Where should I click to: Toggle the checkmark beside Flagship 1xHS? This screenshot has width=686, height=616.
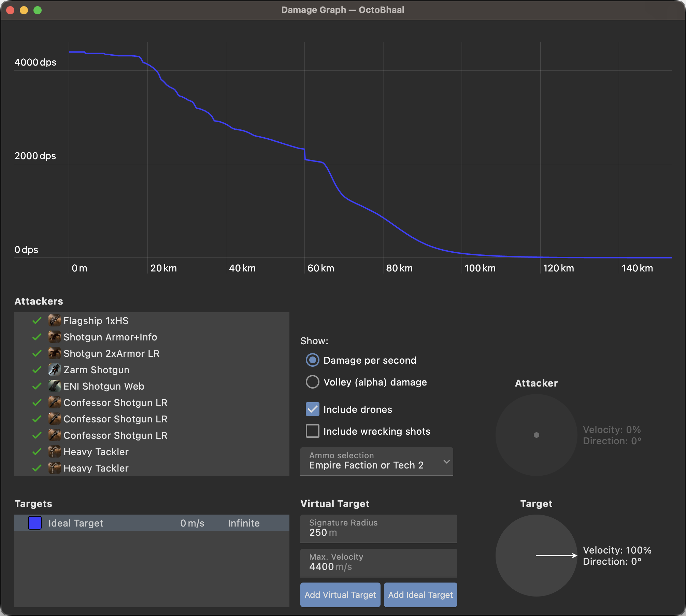click(x=37, y=321)
